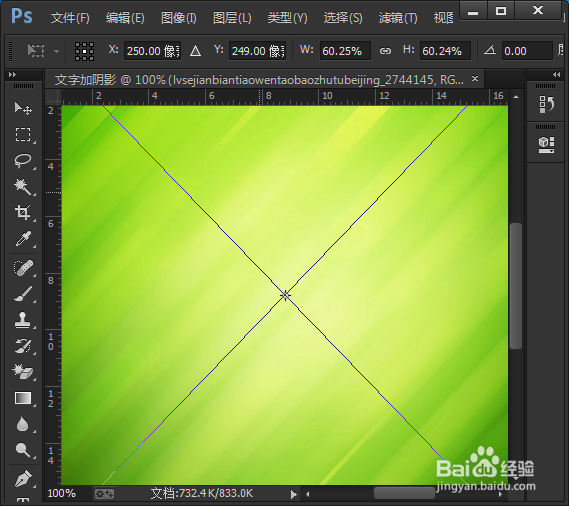Click the Photoshop Ps logo
The image size is (569, 506).
[x=22, y=16]
